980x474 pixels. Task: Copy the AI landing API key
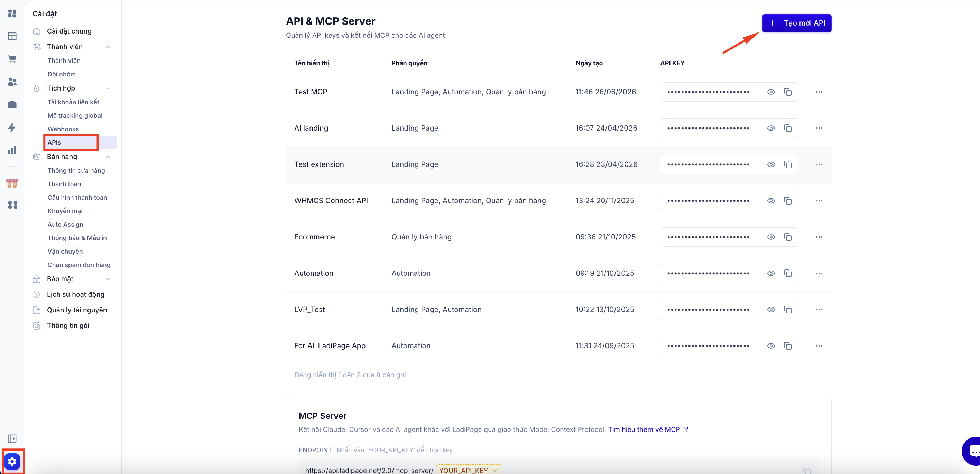787,128
